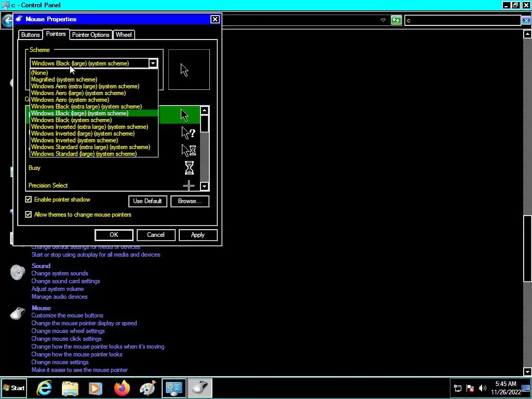Choose Windows Inverted (large) scheme
532x399 pixels.
point(94,134)
